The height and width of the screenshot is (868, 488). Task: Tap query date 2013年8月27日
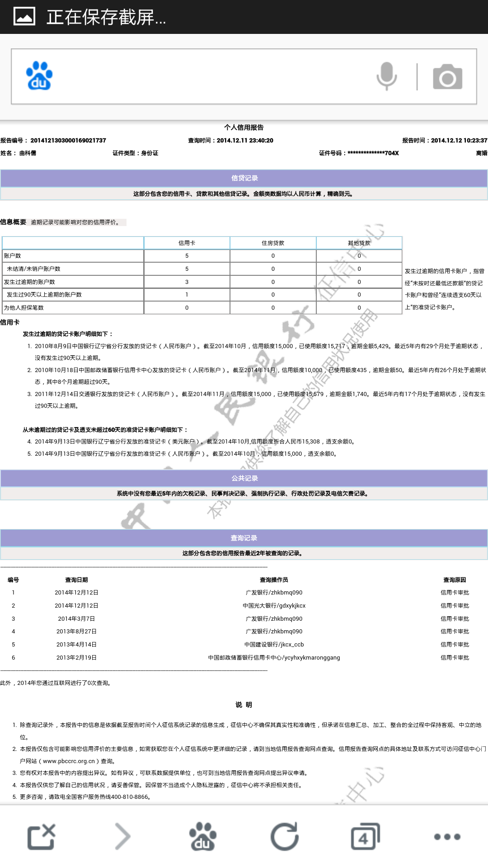pos(76,632)
